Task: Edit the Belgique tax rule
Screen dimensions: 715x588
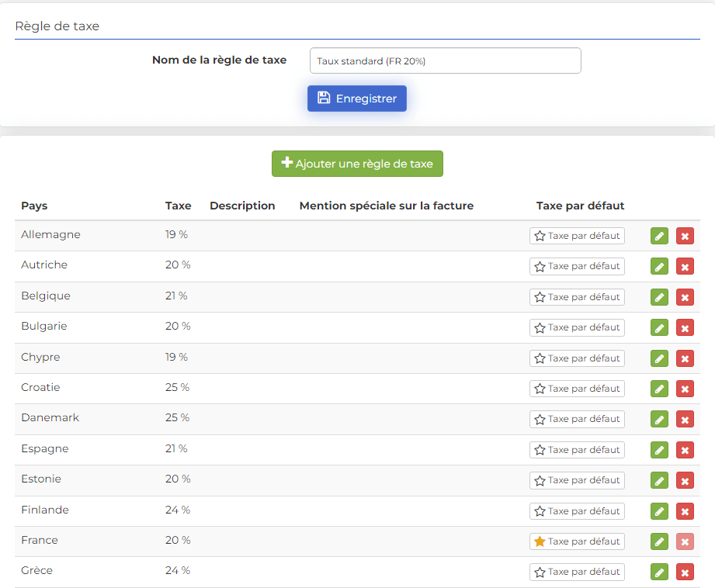Action: (659, 297)
